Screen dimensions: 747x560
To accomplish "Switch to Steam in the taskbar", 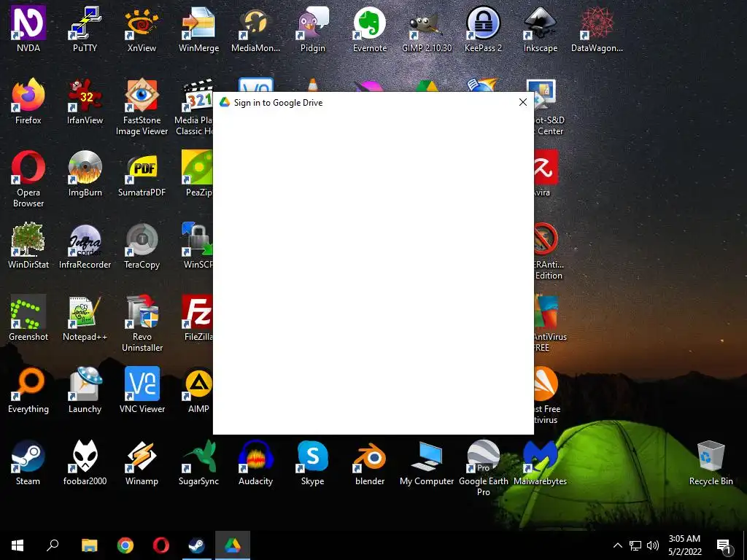I will click(196, 545).
